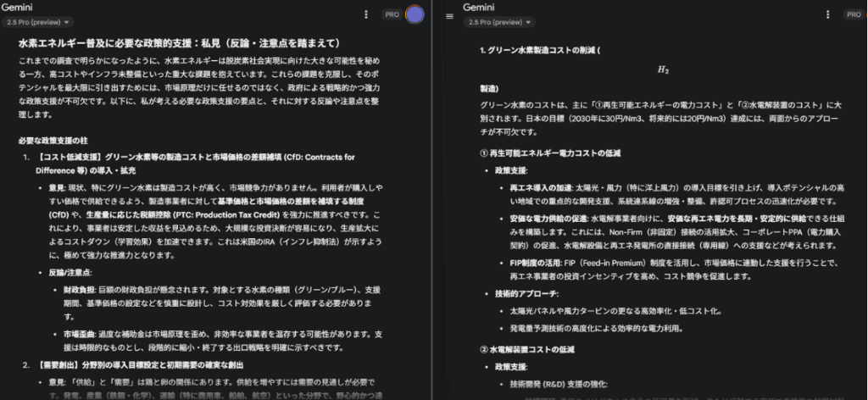
Task: Click the H2 formula in right window
Action: pyautogui.click(x=663, y=70)
